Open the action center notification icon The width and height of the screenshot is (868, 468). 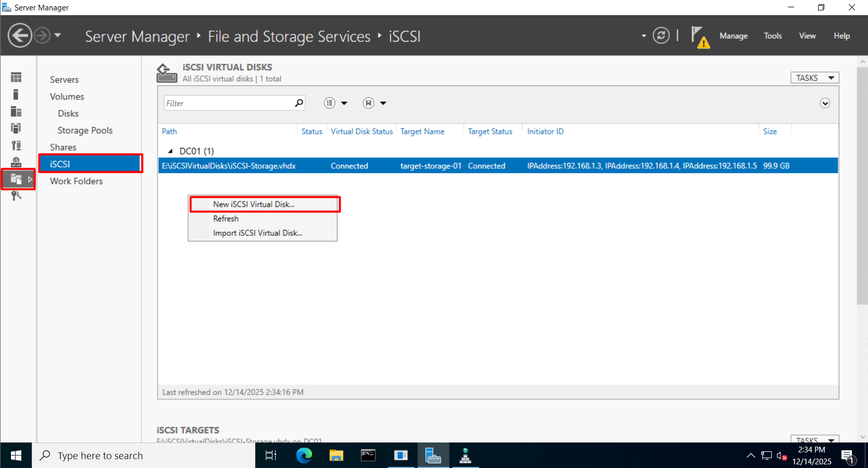coord(848,456)
